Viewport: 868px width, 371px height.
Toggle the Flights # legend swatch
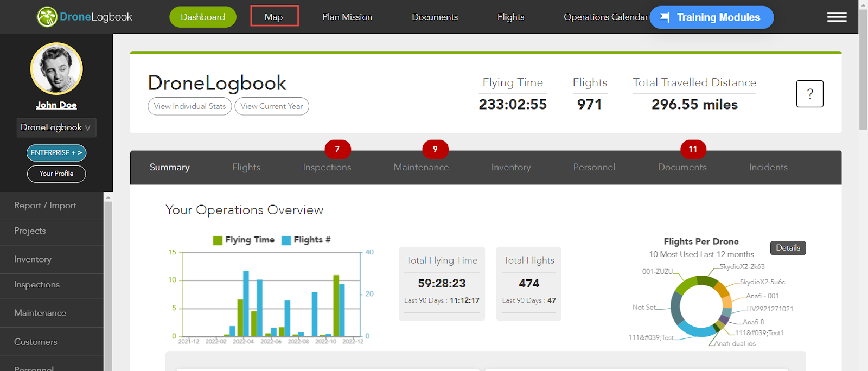tap(286, 240)
